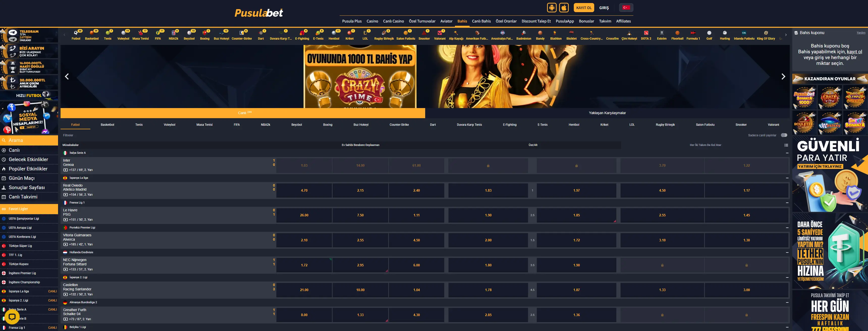
Task: Click the Arama search field
Action: [30, 140]
